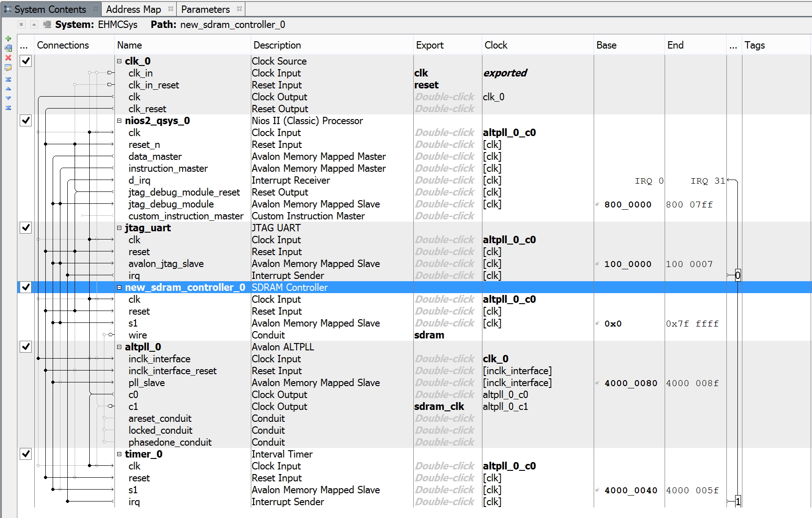
Task: Click the Move to Bottom arrow icon
Action: point(8,108)
